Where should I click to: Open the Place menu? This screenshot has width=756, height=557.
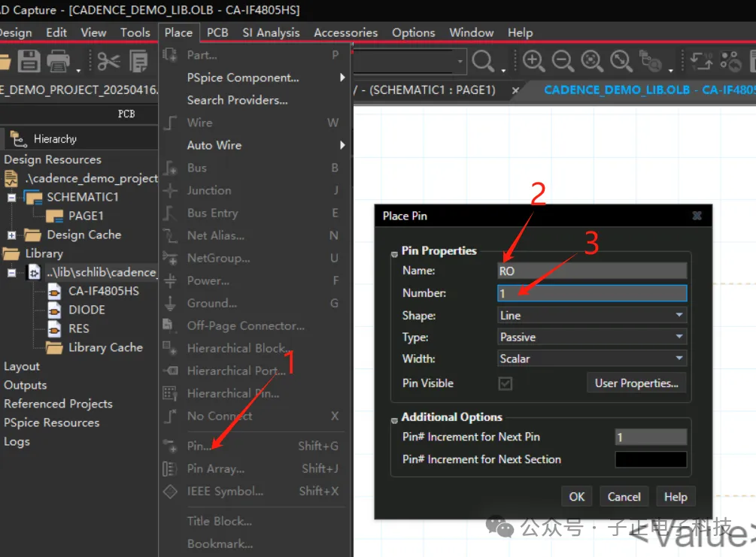178,32
